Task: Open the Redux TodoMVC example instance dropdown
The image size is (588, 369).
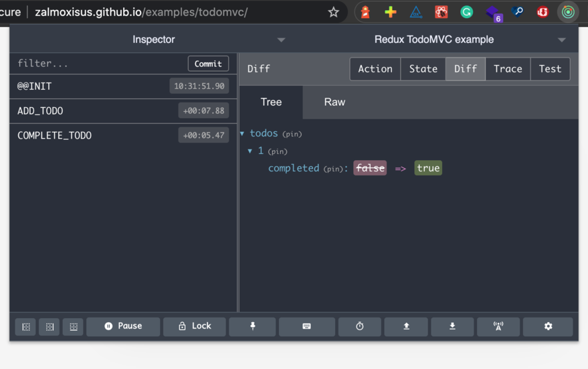Action: (434, 40)
